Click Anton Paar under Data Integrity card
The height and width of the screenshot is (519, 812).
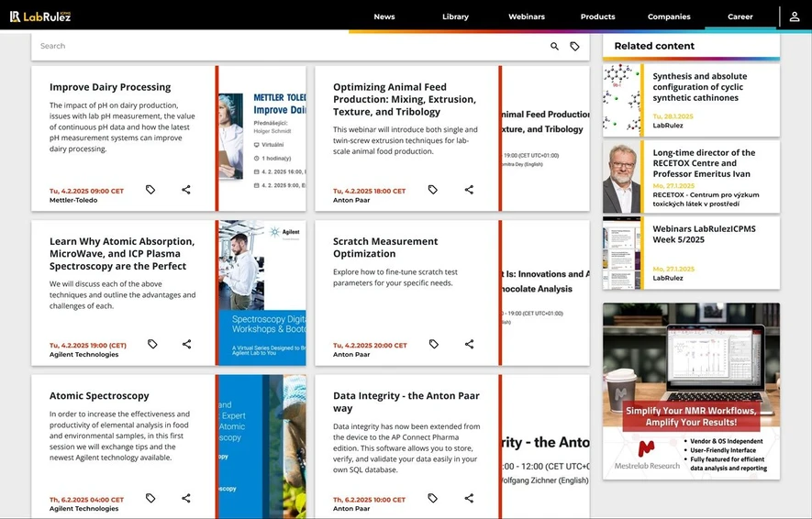point(351,509)
